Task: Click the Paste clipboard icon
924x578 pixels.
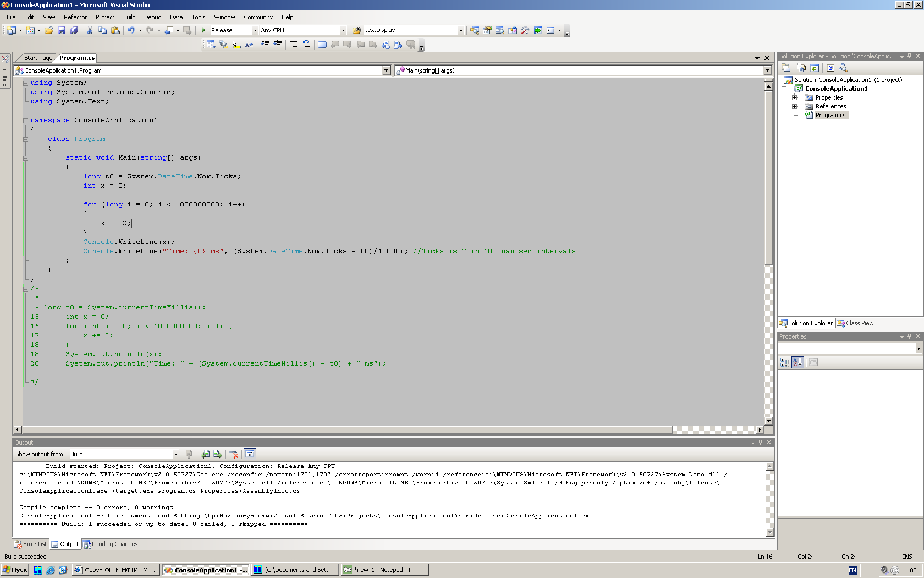Action: [116, 30]
